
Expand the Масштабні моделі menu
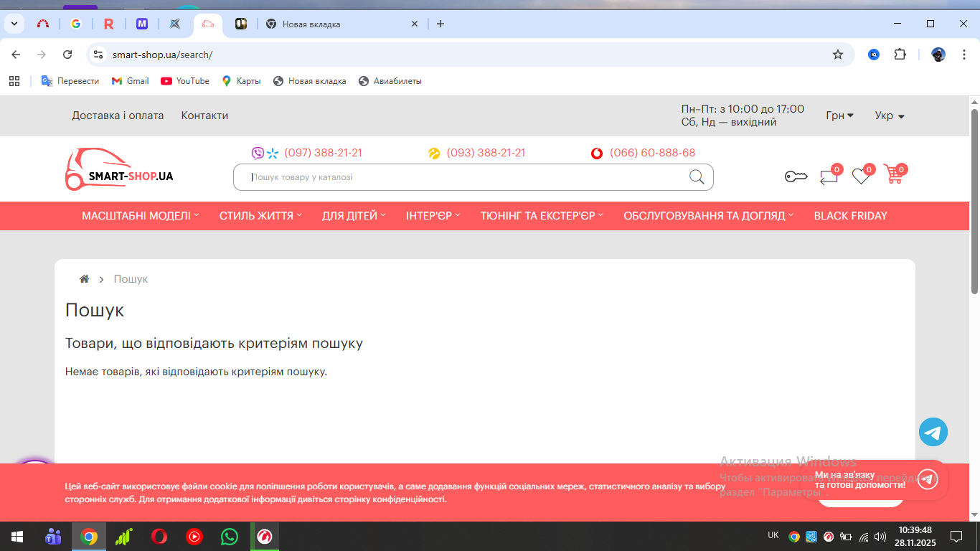[140, 216]
